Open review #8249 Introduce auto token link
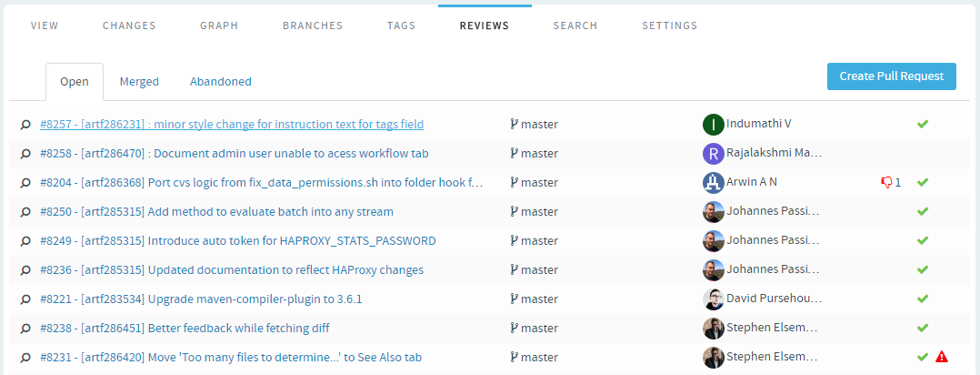The image size is (980, 375). tap(237, 241)
